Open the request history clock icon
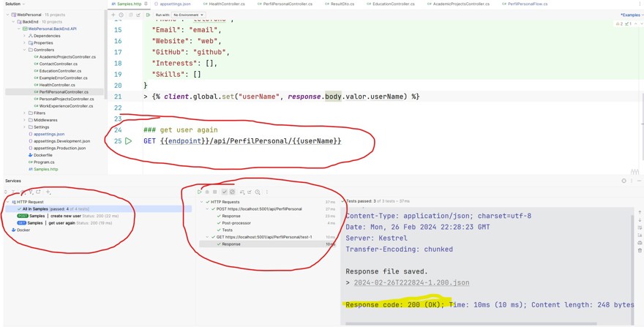This screenshot has height=327, width=644. pyautogui.click(x=121, y=15)
